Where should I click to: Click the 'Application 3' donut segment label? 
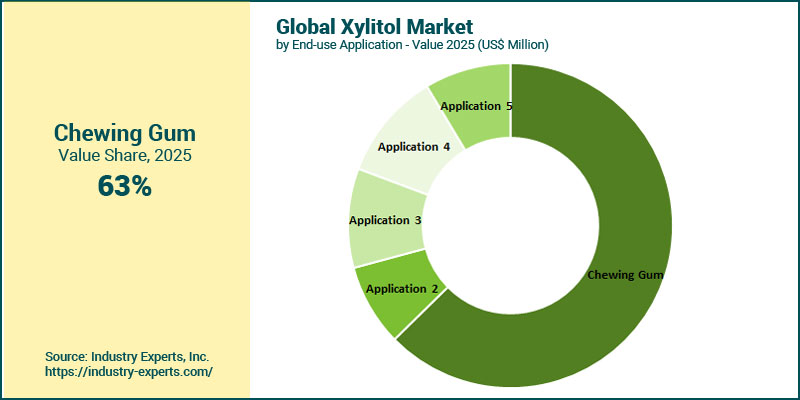point(385,220)
